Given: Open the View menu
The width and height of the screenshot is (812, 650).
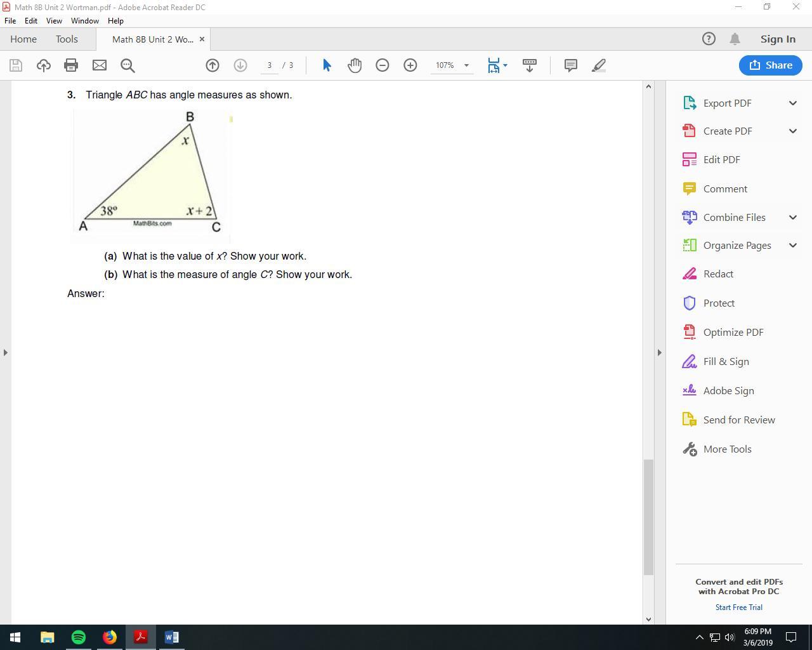Looking at the screenshot, I should (x=54, y=20).
